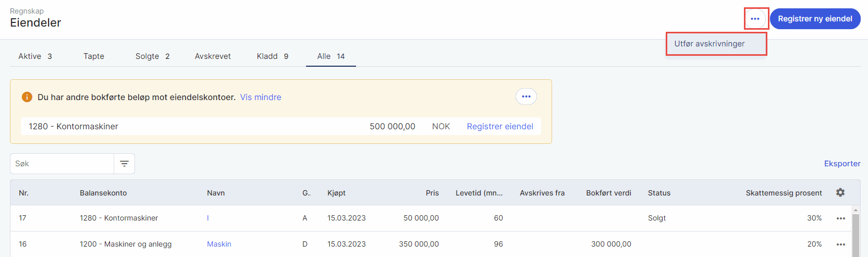Switch to the Aktive tab

coord(35,56)
